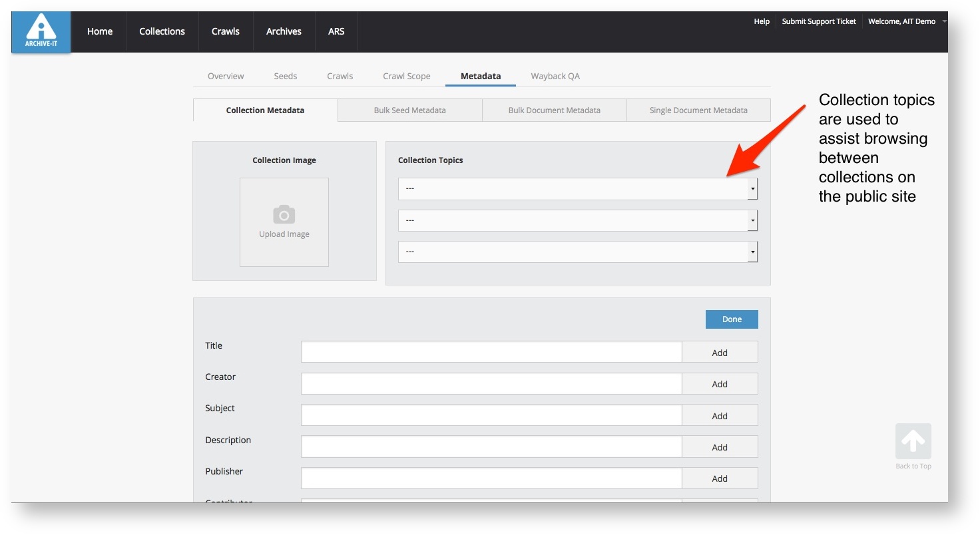
Task: Switch to the Bulk Seed Metadata tab
Action: pos(409,110)
